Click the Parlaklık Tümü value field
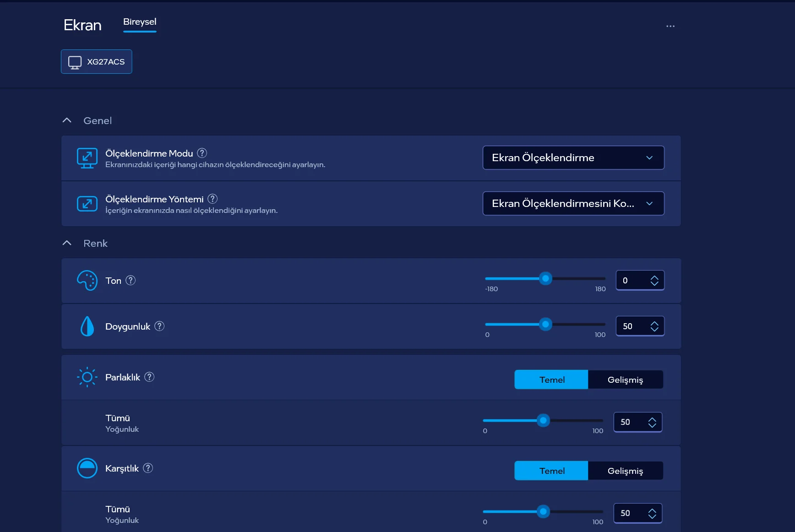 click(637, 422)
